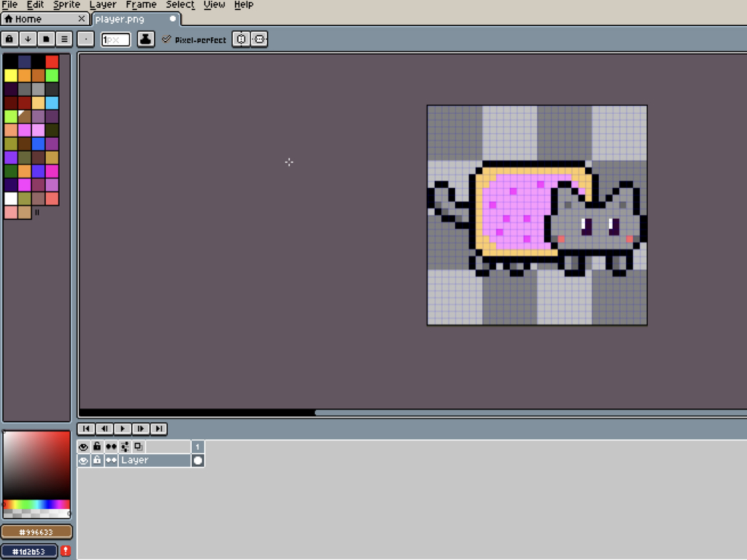The image size is (747, 560).
Task: Select the navy blue palette swatch
Action: [x=24, y=61]
